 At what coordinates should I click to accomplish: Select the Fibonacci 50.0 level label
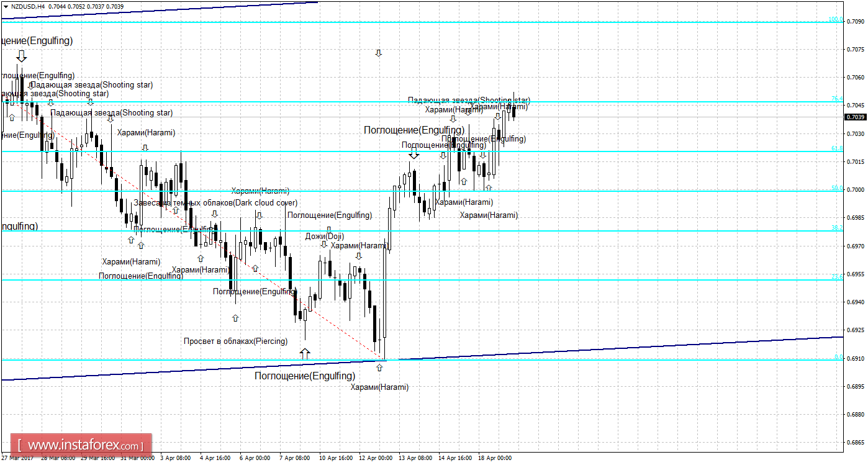[x=837, y=188]
